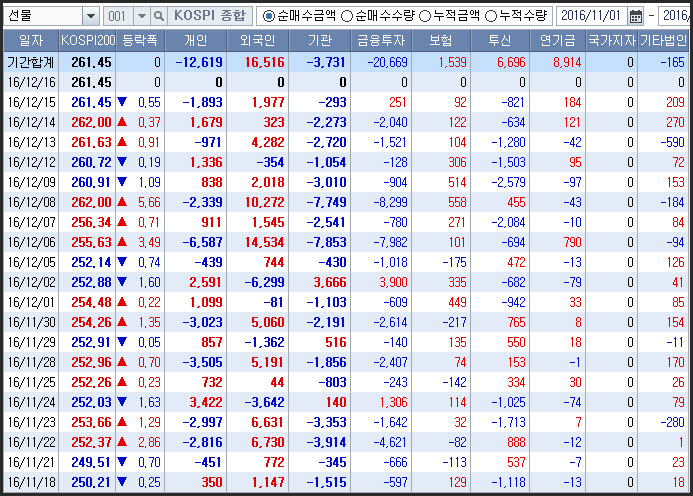The height and width of the screenshot is (496, 693).
Task: Select the 기간합계 summary row label
Action: (31, 62)
